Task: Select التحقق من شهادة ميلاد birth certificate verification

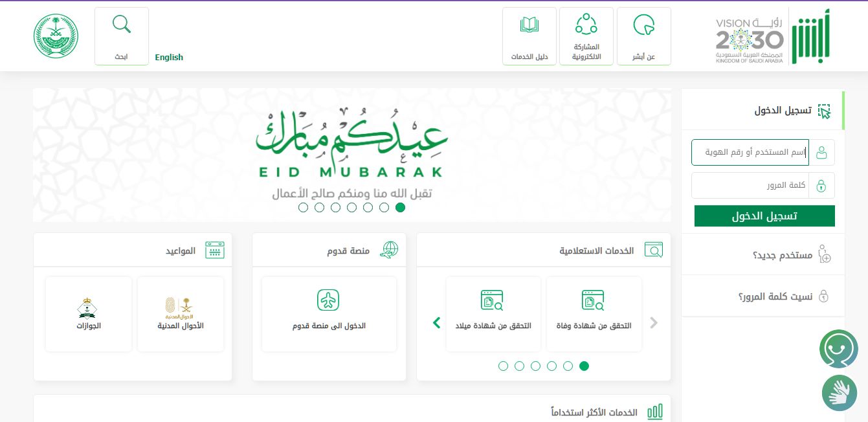Action: click(x=493, y=314)
